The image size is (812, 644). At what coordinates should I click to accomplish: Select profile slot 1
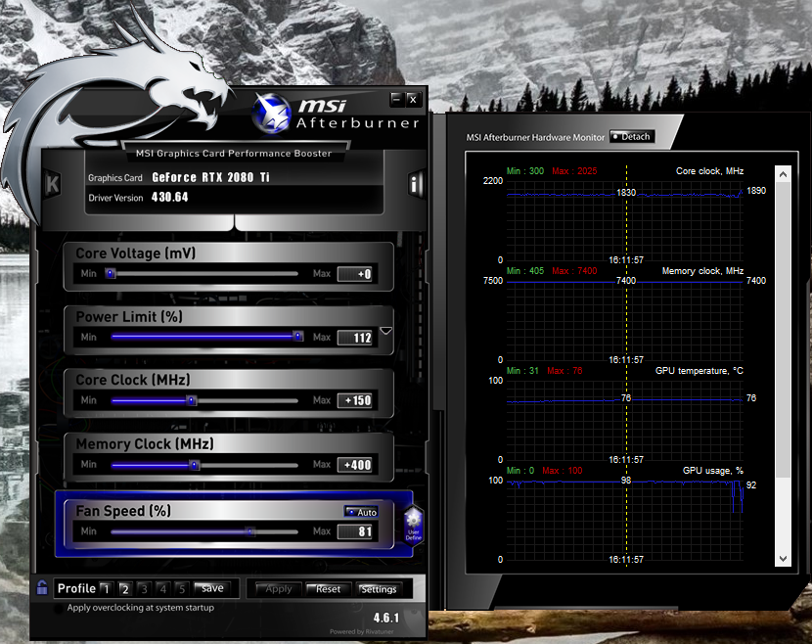coord(107,588)
